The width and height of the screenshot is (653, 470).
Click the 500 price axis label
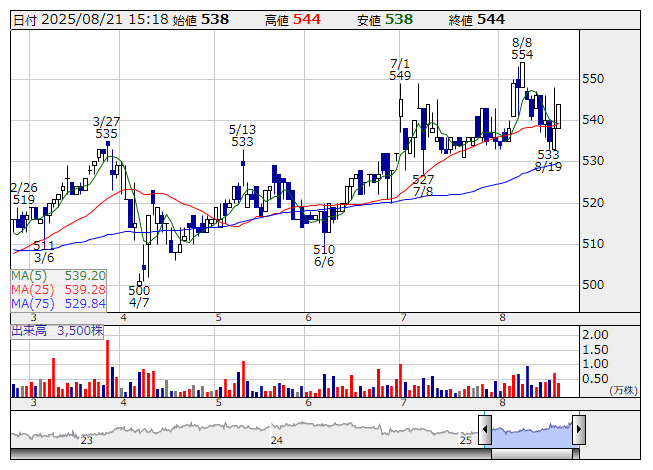593,285
